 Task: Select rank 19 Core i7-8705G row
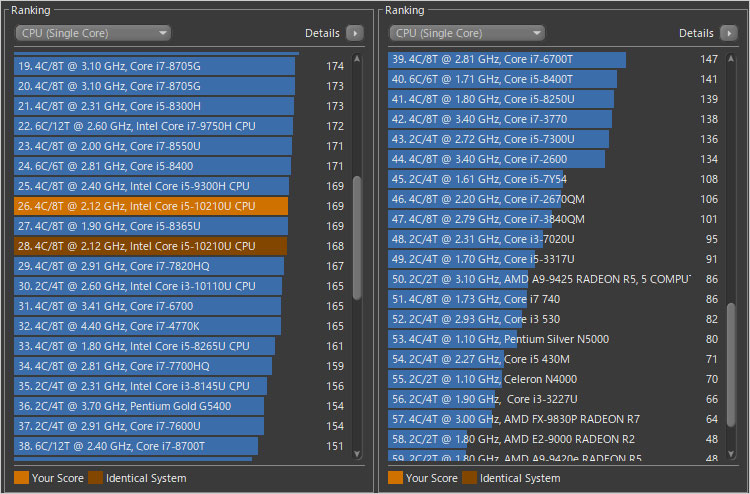[150, 66]
